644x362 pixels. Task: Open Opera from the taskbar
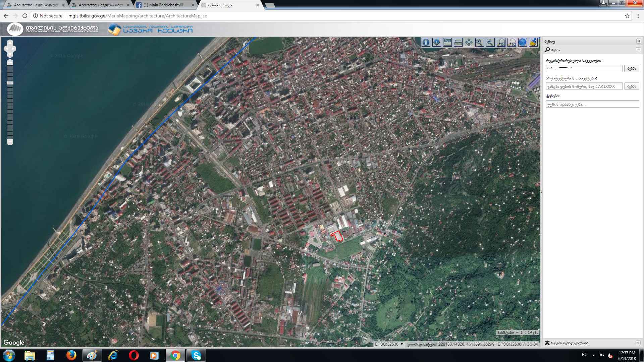(133, 355)
